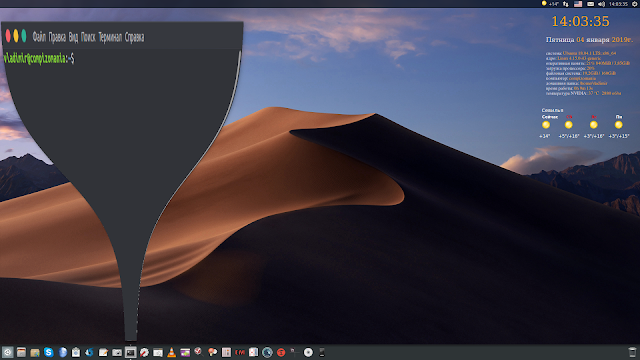Click the red close dot of the terminal
This screenshot has height=360, width=640.
pos(8,36)
